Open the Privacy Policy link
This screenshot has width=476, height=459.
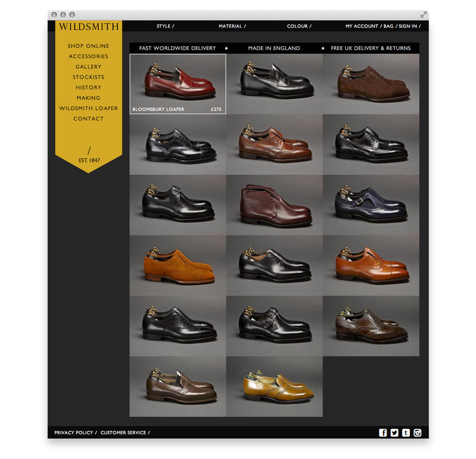pyautogui.click(x=73, y=433)
